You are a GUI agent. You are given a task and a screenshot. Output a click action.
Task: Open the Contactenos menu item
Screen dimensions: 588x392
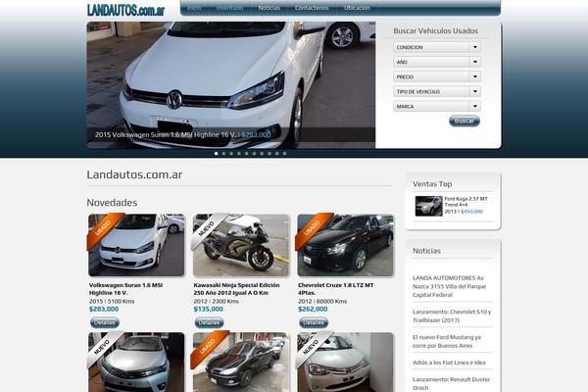click(x=312, y=8)
